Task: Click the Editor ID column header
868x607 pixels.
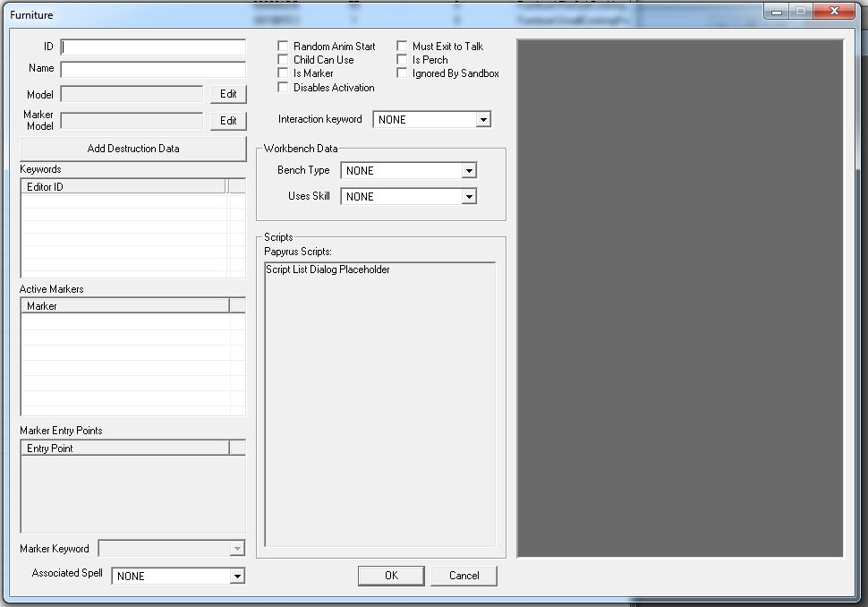Action: click(123, 186)
